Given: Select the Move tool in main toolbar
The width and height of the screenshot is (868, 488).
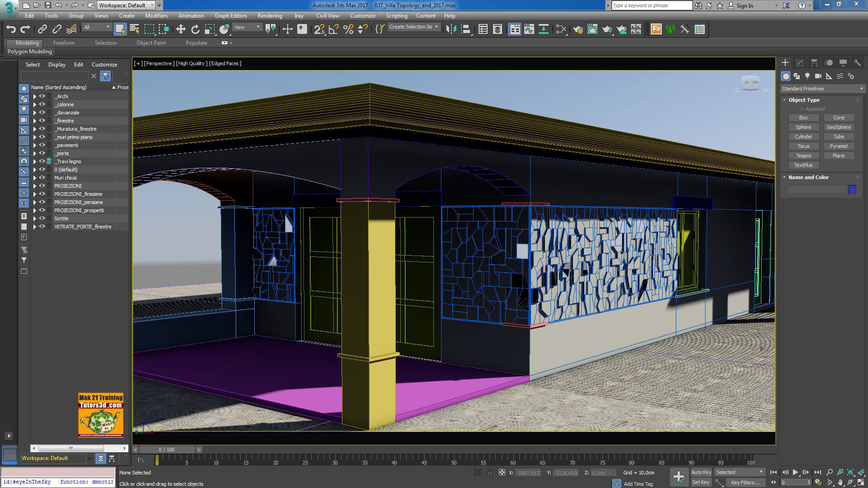Looking at the screenshot, I should tap(180, 29).
